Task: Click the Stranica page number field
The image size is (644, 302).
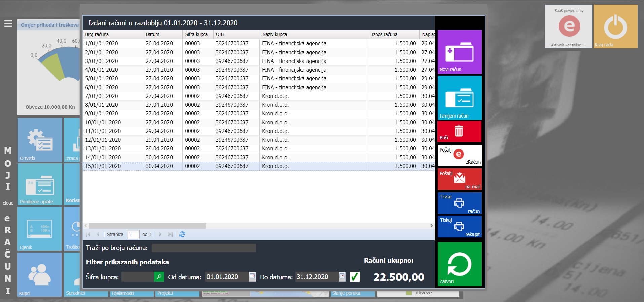Action: pos(133,234)
